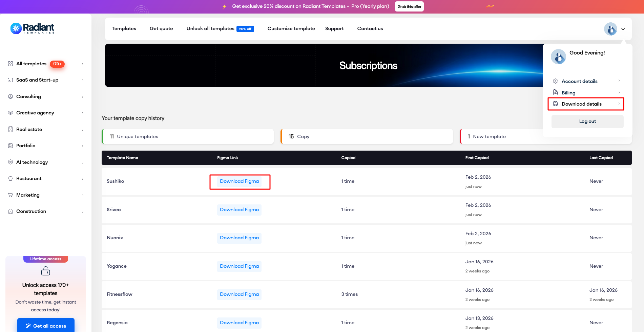
Task: Expand the Portfolio chevron
Action: point(82,146)
